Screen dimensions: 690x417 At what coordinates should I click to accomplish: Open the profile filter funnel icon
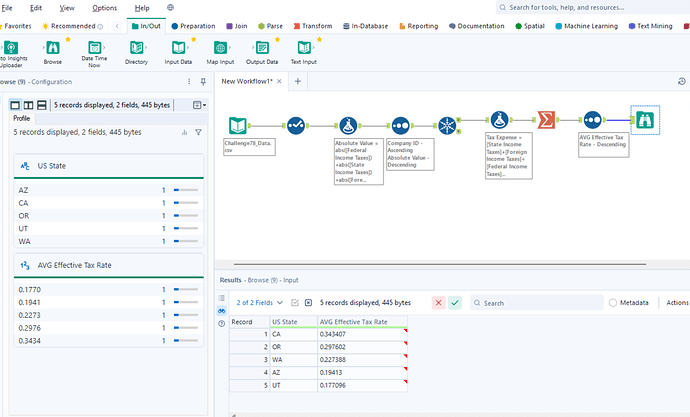pyautogui.click(x=198, y=131)
